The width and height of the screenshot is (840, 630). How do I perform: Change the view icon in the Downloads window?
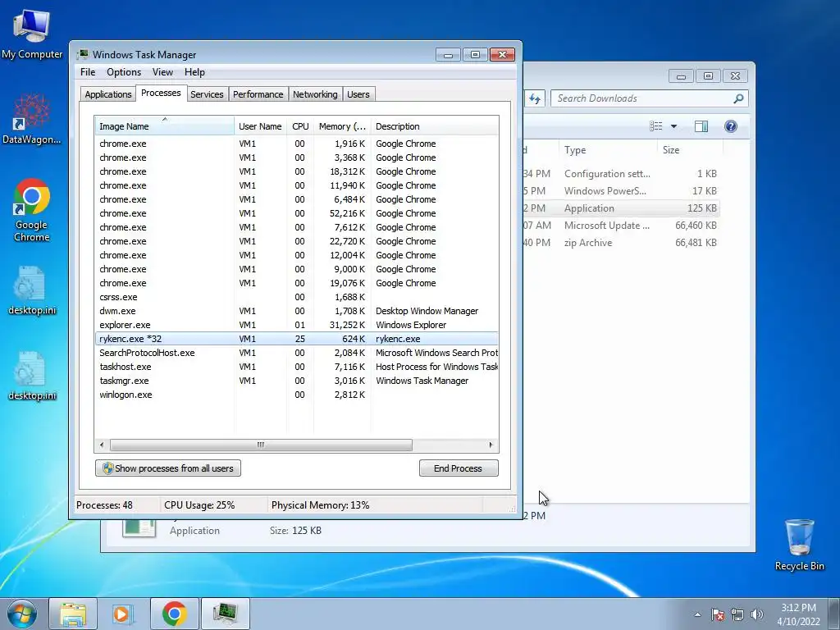pyautogui.click(x=655, y=126)
